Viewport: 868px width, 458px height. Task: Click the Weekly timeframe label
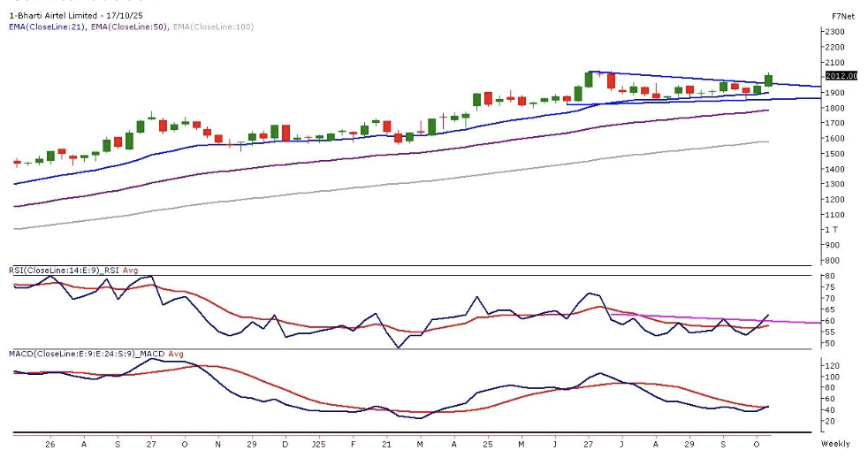(x=836, y=443)
